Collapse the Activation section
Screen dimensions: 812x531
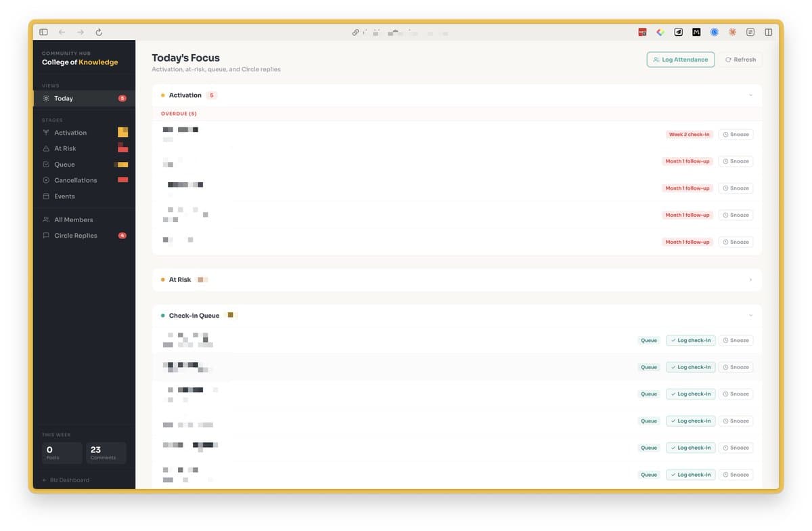pos(750,95)
